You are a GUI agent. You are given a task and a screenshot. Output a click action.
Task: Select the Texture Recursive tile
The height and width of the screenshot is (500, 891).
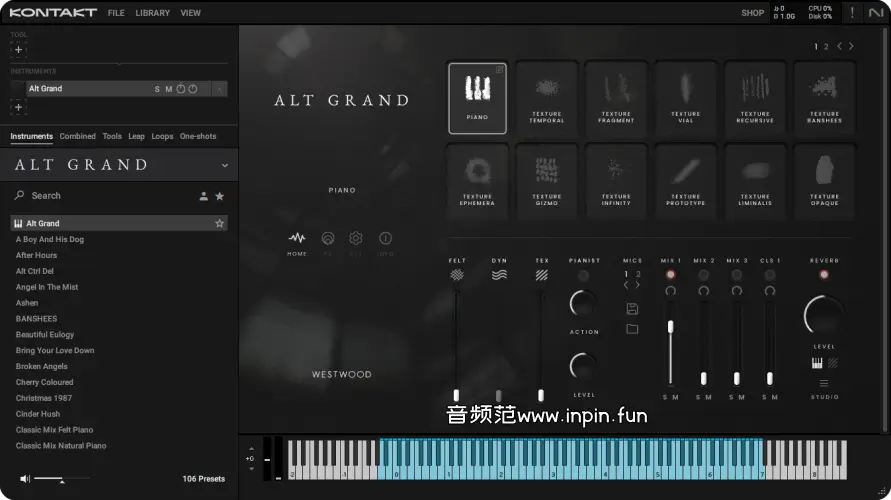coord(755,98)
